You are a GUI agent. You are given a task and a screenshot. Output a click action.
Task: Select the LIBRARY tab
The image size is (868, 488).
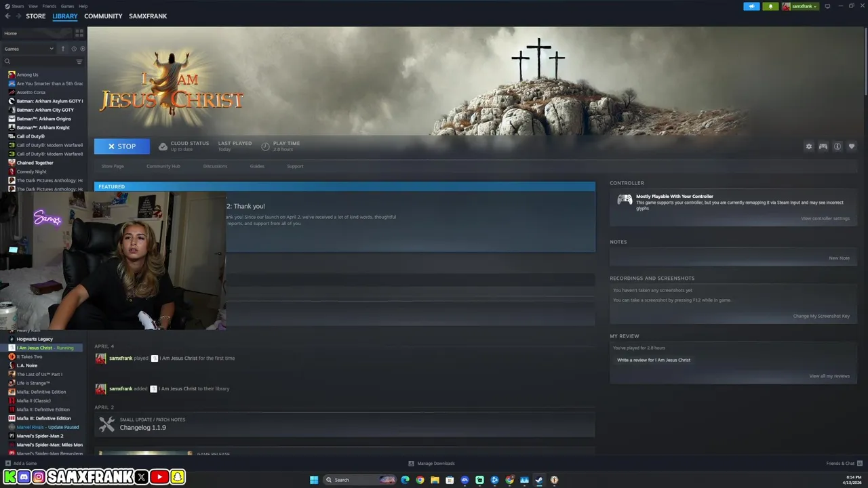coord(65,16)
